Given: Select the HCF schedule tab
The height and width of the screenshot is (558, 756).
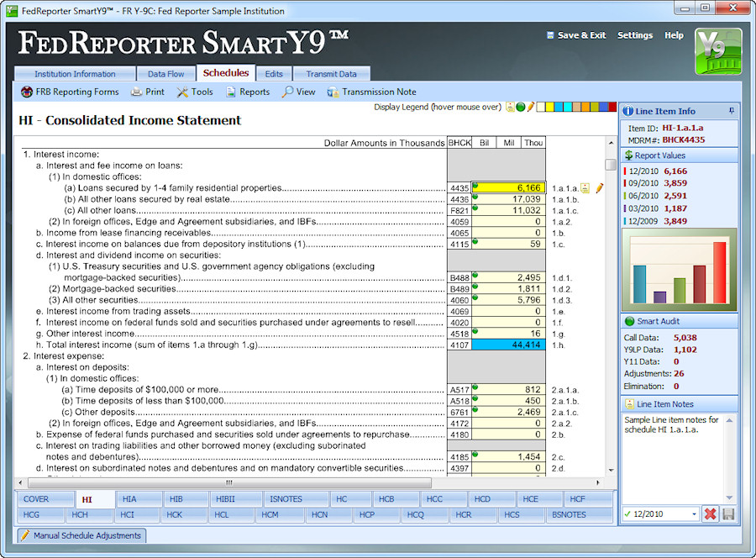Looking at the screenshot, I should click(588, 499).
